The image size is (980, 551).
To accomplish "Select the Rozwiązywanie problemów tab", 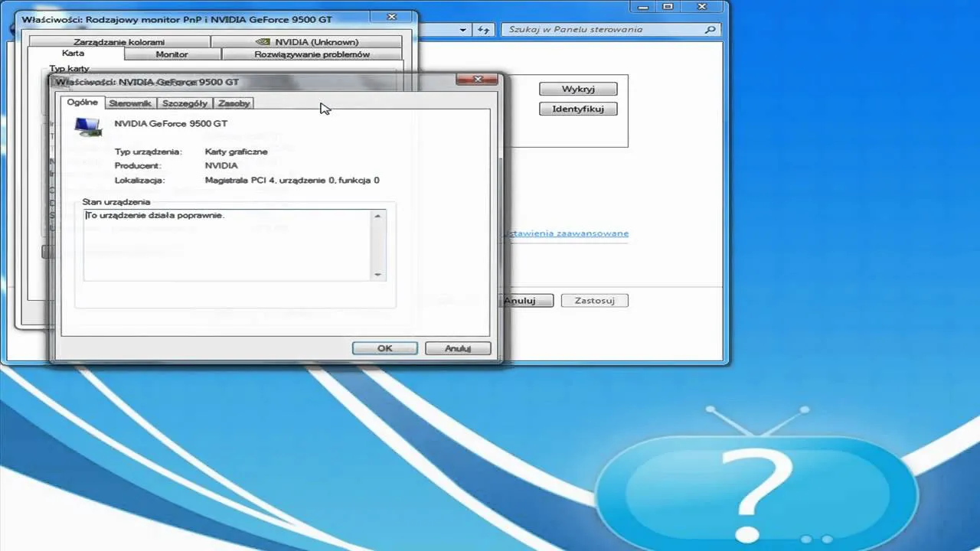I will 312,54.
